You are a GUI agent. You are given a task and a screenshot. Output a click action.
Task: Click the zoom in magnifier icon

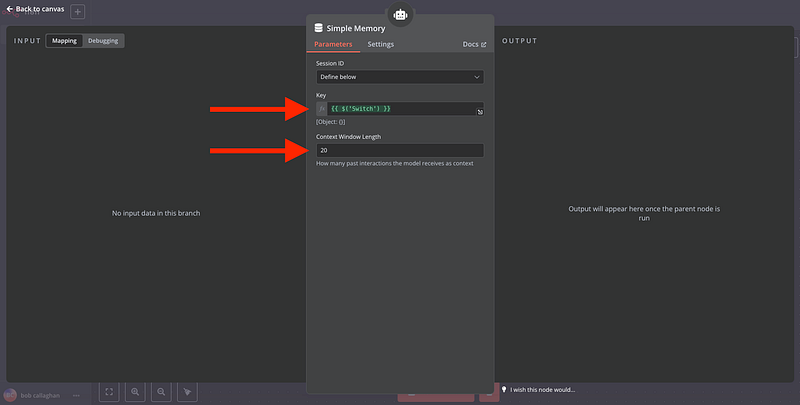(135, 393)
